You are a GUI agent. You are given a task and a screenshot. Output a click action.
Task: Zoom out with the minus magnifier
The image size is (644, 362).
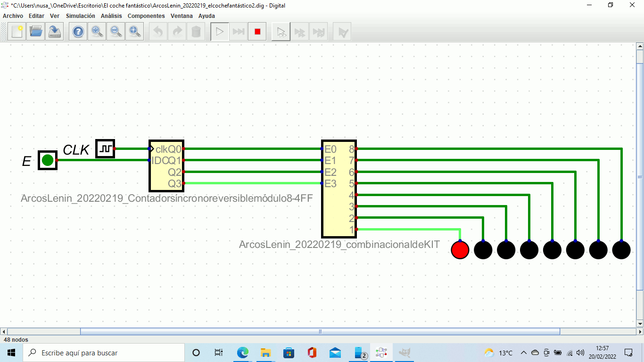coord(116,32)
